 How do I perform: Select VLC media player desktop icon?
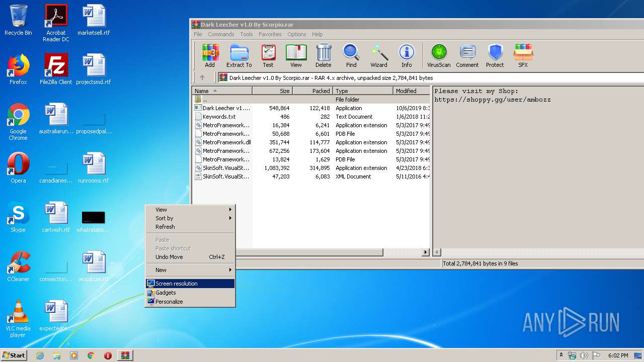pos(18,319)
